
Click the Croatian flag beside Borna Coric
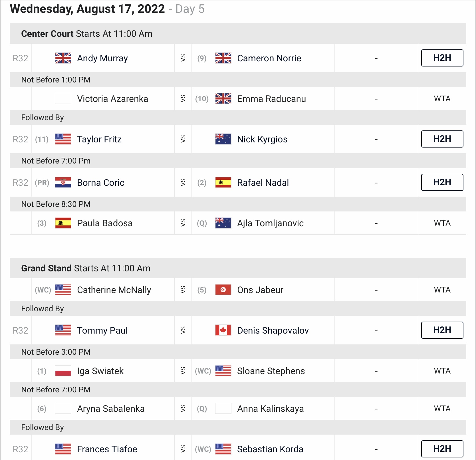point(63,182)
